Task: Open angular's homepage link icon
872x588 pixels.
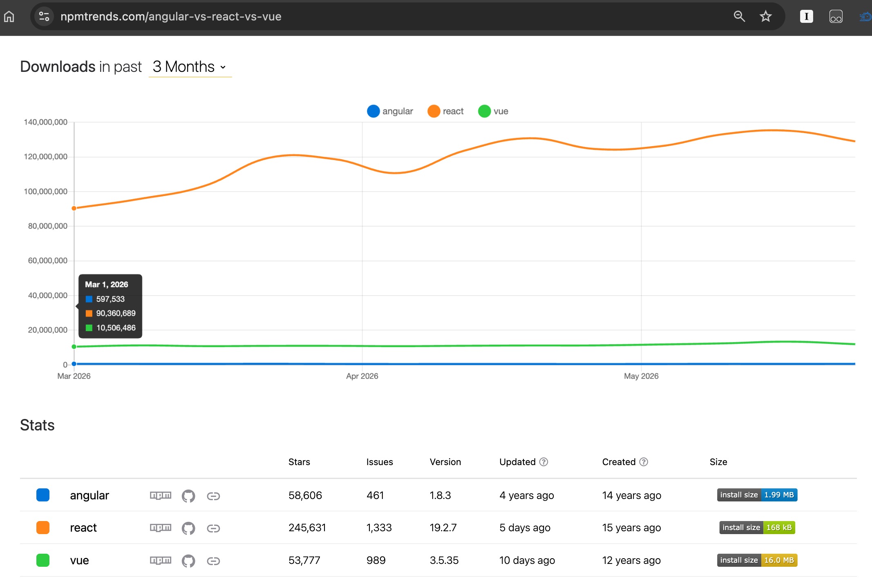Action: (x=213, y=496)
